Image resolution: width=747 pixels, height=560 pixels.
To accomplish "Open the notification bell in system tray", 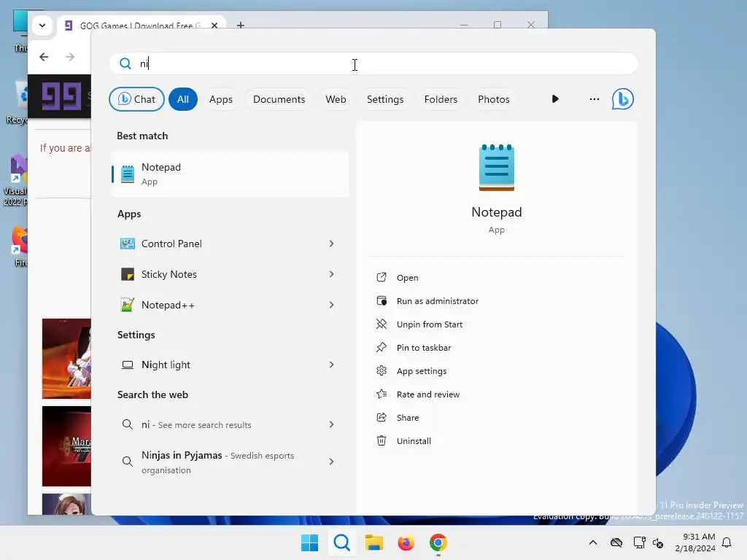I will coord(727,542).
